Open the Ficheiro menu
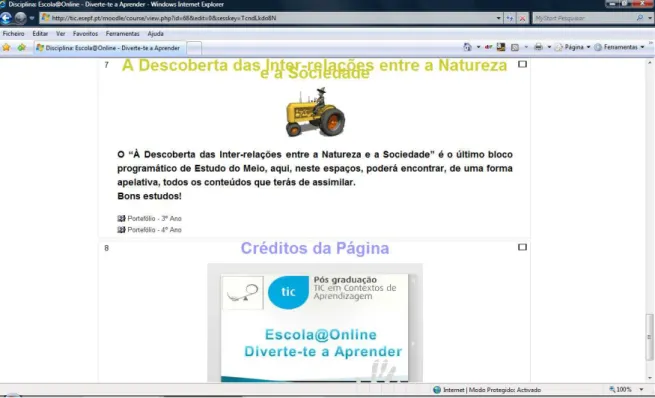The height and width of the screenshot is (398, 655). 13,33
